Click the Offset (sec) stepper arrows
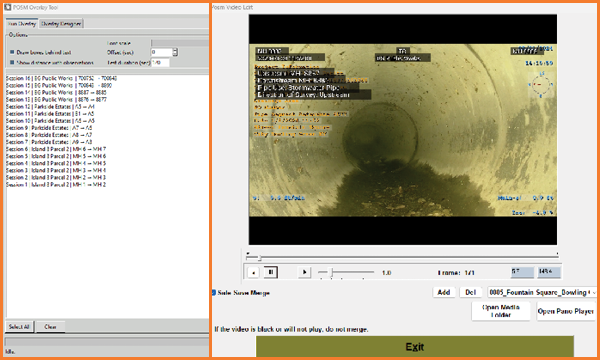The image size is (600, 360). pos(175,52)
